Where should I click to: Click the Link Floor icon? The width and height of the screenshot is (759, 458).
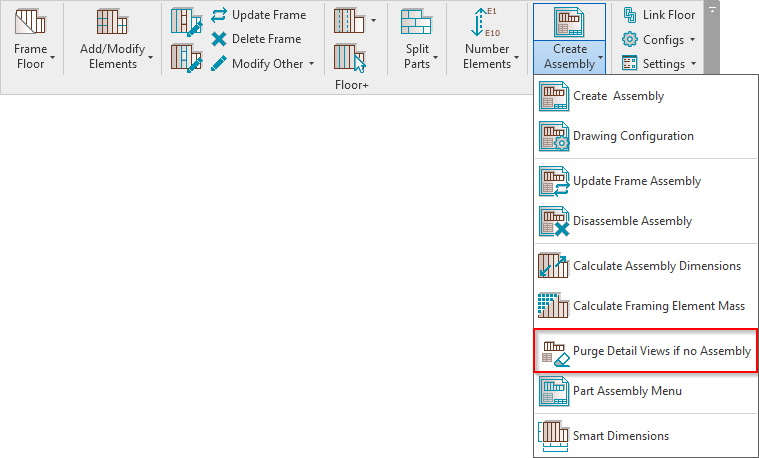[x=630, y=15]
